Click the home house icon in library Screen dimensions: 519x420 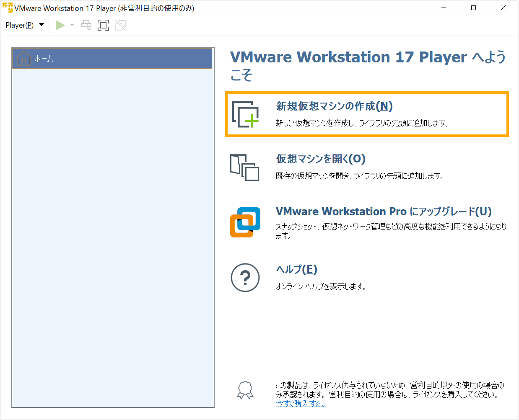coord(23,58)
